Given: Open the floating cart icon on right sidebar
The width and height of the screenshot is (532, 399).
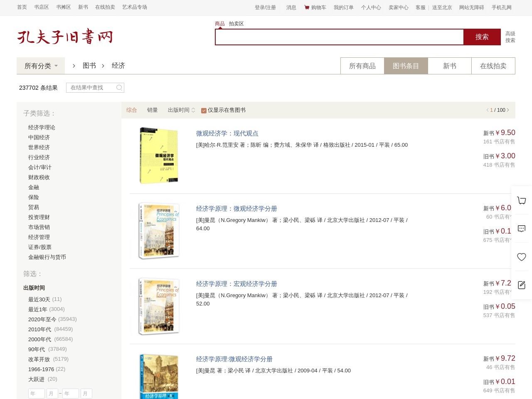Looking at the screenshot, I should (522, 200).
